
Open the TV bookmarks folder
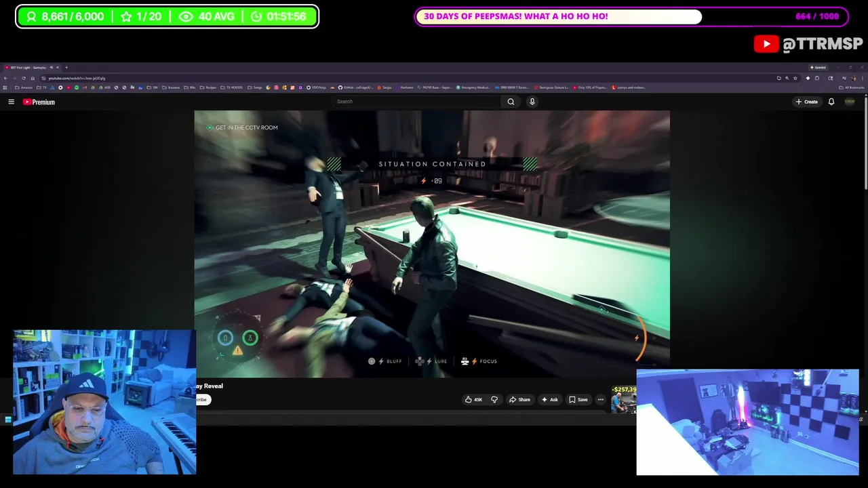click(x=43, y=87)
